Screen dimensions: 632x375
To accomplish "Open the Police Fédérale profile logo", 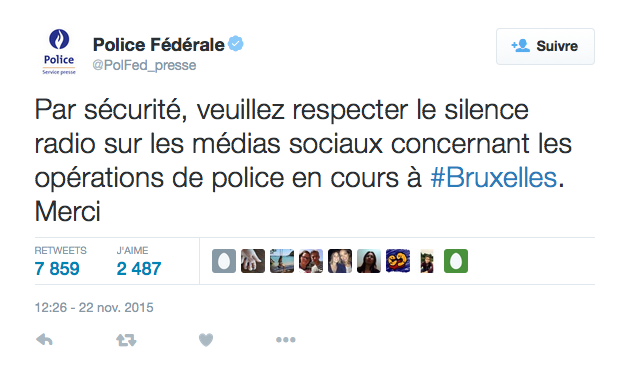I will click(59, 52).
